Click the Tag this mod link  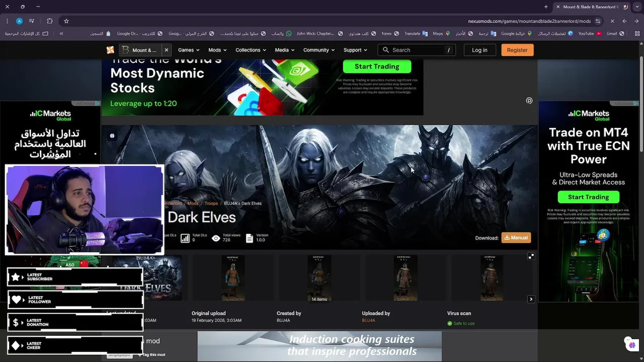click(x=151, y=354)
